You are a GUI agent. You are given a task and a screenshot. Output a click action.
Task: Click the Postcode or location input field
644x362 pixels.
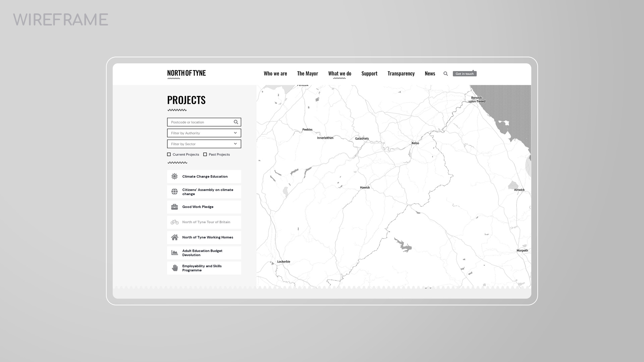pos(204,122)
